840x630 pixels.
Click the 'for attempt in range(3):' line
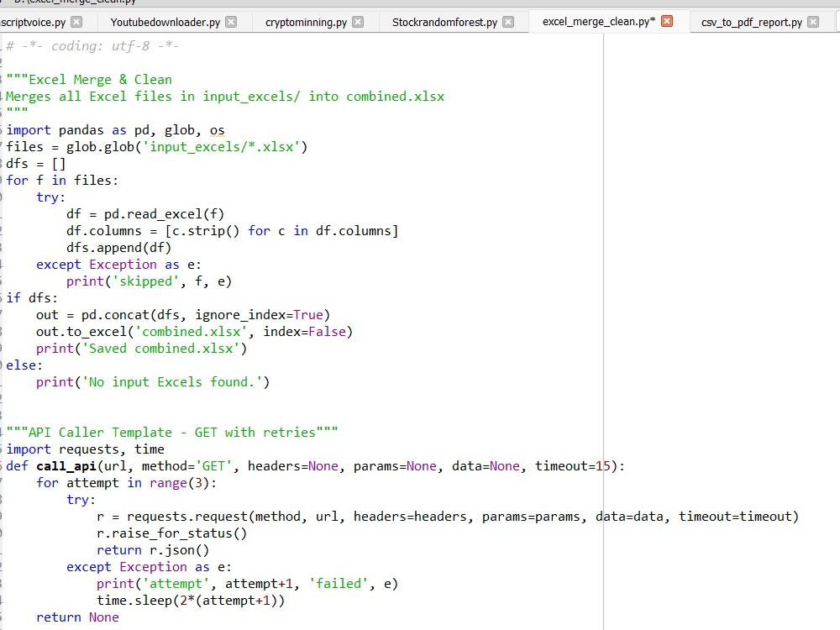[127, 483]
